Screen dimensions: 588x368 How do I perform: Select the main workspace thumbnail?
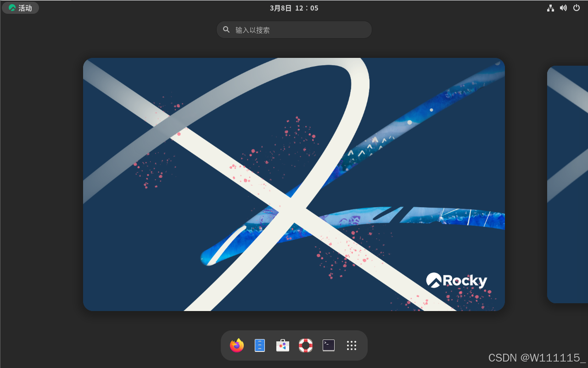(294, 184)
